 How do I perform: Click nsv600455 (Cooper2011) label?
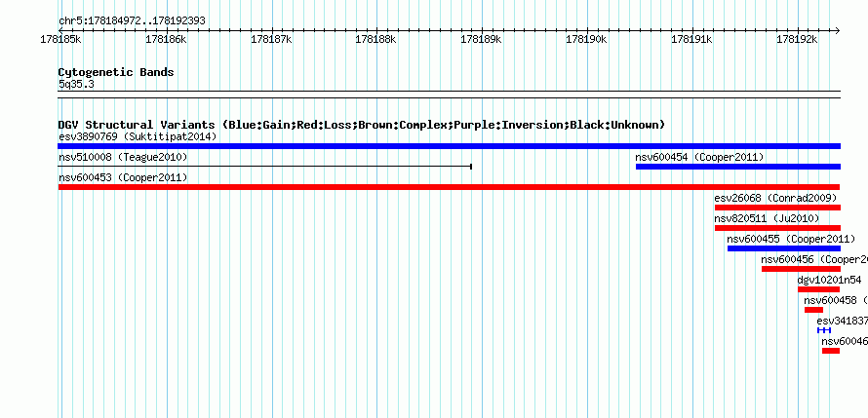click(791, 240)
